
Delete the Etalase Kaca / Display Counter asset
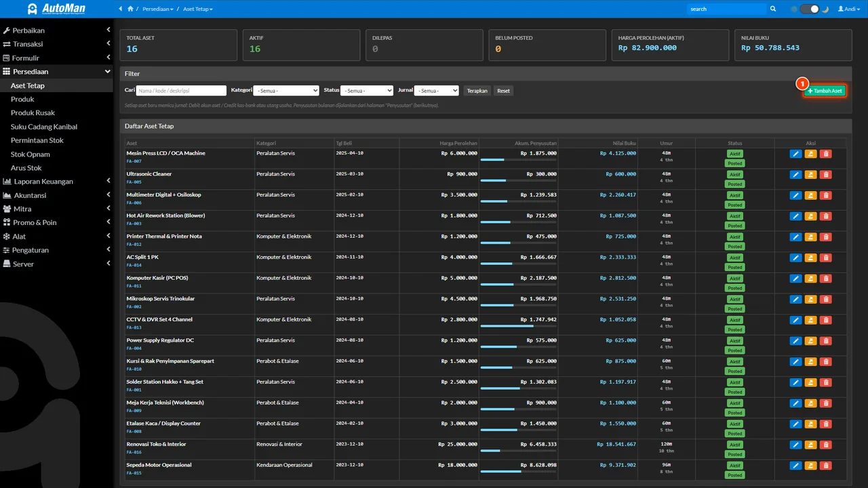click(x=825, y=424)
